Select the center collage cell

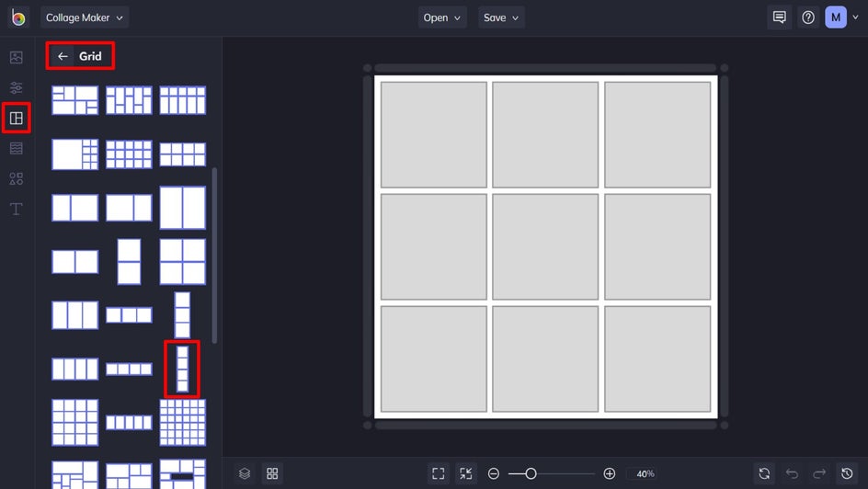pyautogui.click(x=545, y=246)
